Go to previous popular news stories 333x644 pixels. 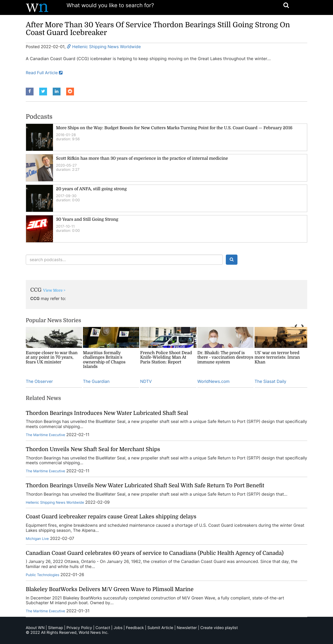point(296,326)
